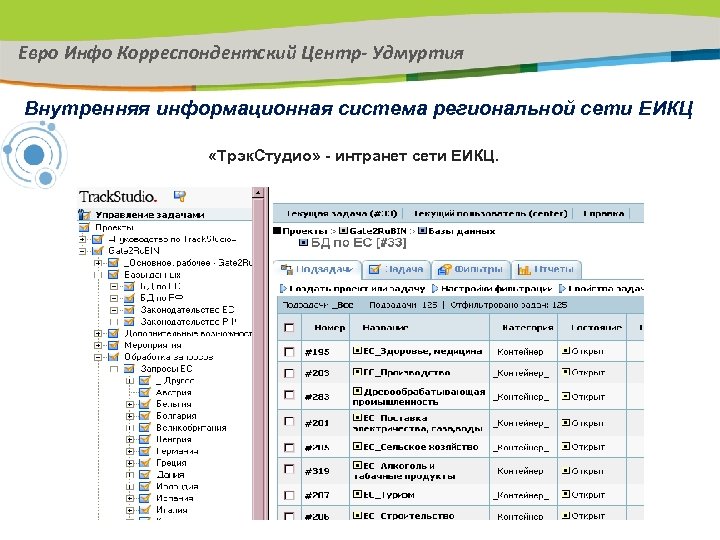Check the box for task #207
Viewport: 720px width, 540px height.
(x=289, y=495)
